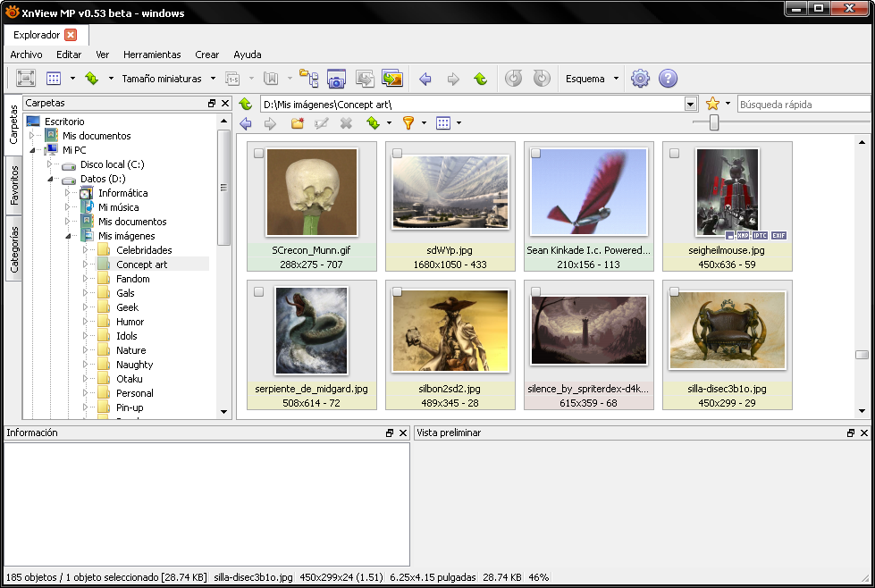Expand the Celebridades folder
The height and width of the screenshot is (588, 875).
tap(86, 250)
